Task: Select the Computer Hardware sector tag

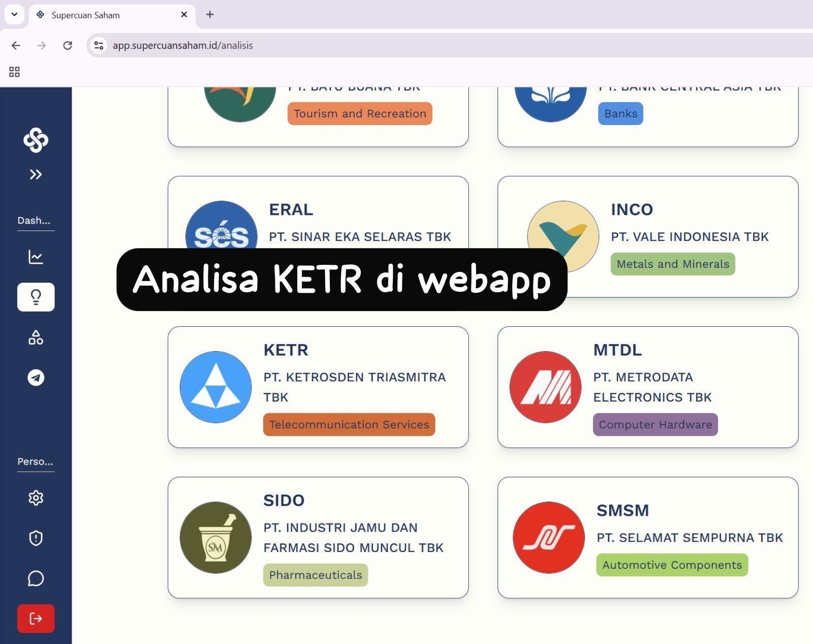Action: tap(655, 424)
